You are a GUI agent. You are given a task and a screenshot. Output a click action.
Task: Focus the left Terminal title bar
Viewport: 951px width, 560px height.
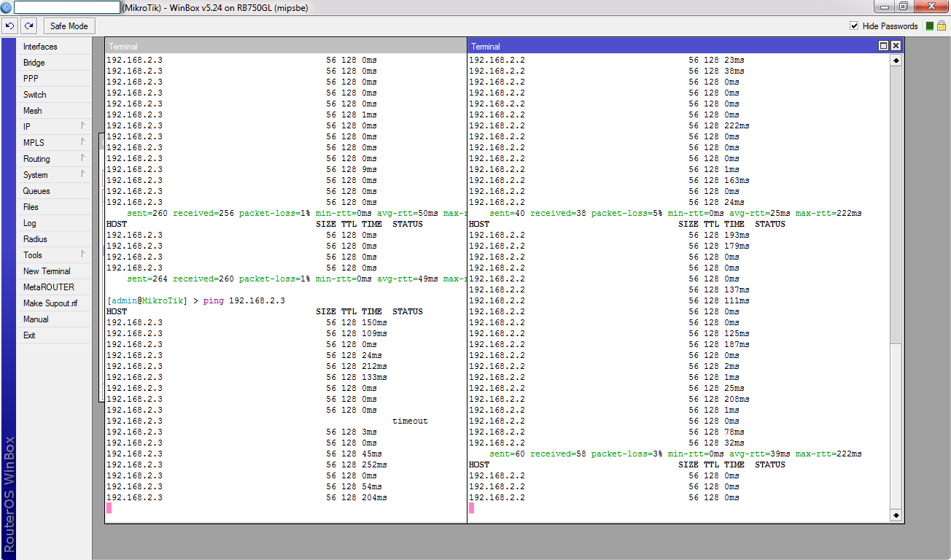pyautogui.click(x=286, y=46)
